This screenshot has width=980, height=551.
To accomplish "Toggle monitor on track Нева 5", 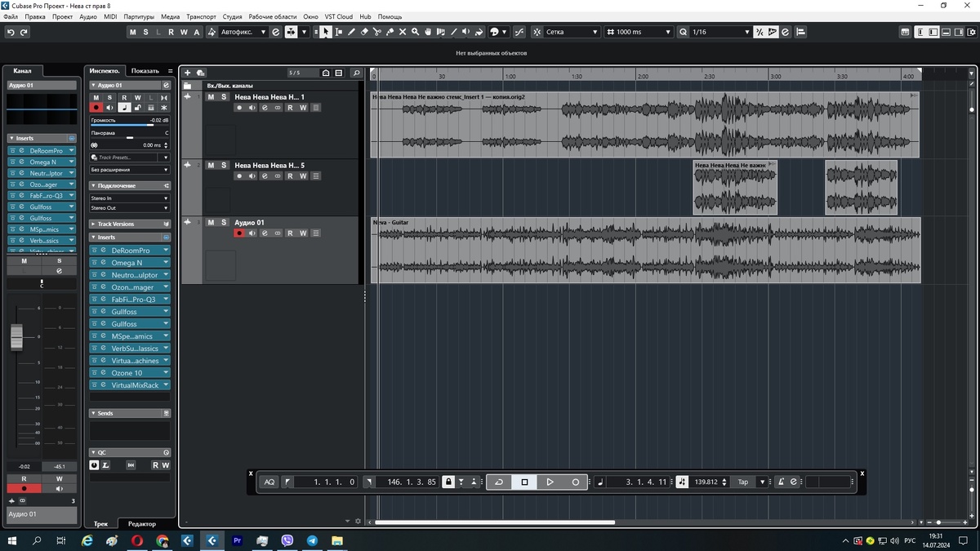I will pos(252,176).
